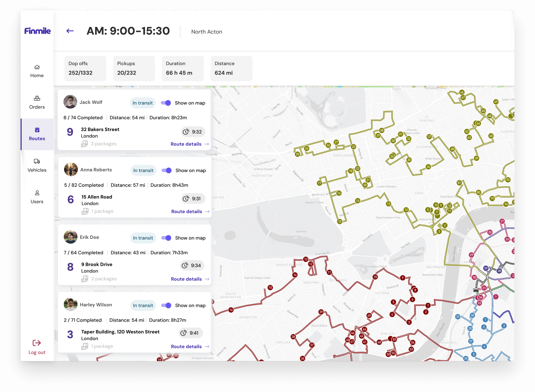Click Anna Roberts' profile photo

click(x=71, y=169)
